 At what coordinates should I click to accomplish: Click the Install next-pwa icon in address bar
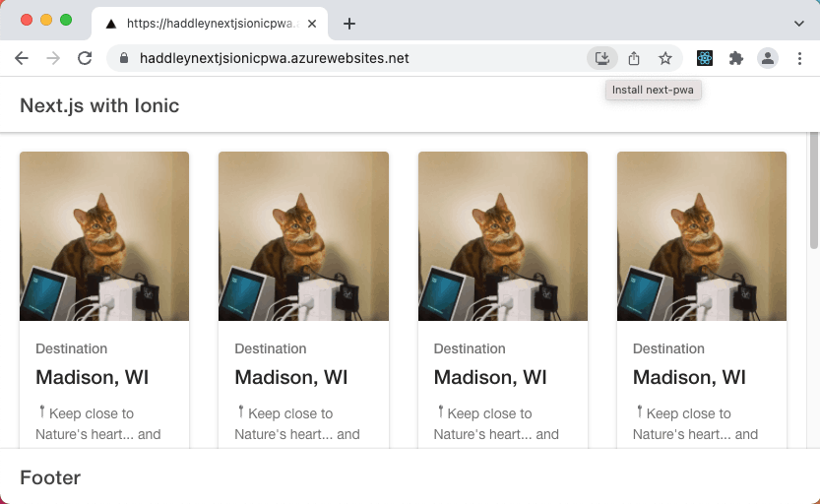pyautogui.click(x=601, y=58)
